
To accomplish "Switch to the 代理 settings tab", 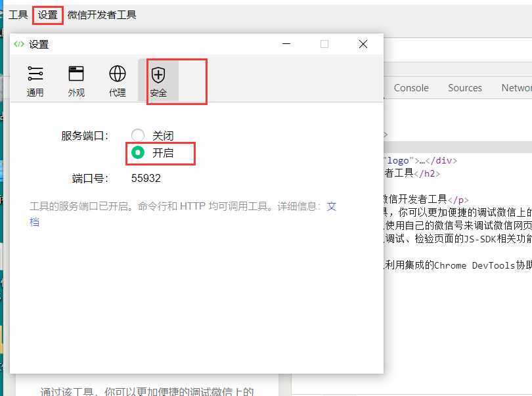I will tap(118, 81).
